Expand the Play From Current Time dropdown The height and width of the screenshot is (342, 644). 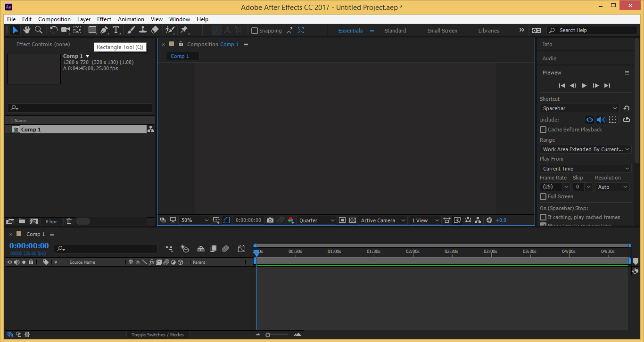tap(586, 169)
